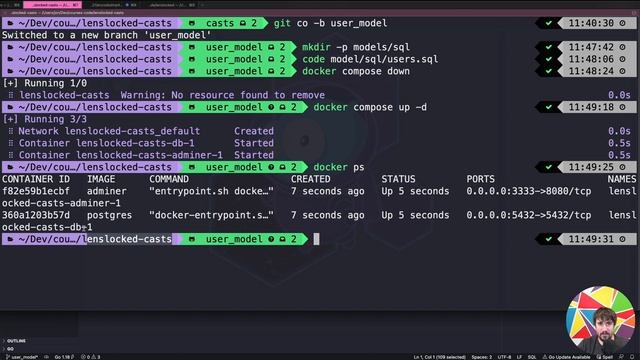Click the port mapping 0.0.0.0:5432->5432/tcp

[529, 216]
